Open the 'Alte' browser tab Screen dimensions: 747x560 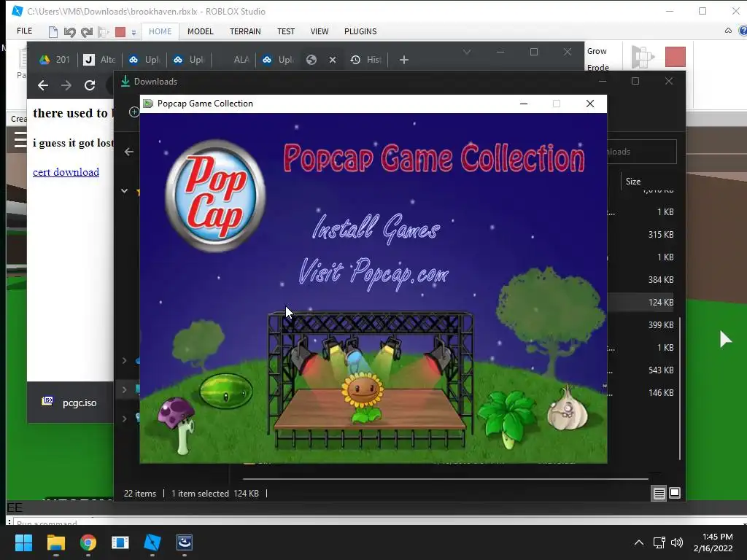click(99, 60)
